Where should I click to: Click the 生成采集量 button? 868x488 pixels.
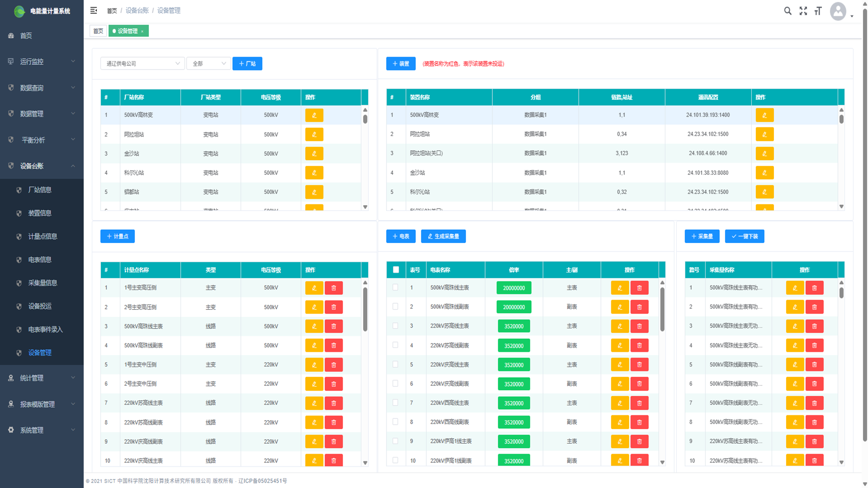pyautogui.click(x=443, y=236)
